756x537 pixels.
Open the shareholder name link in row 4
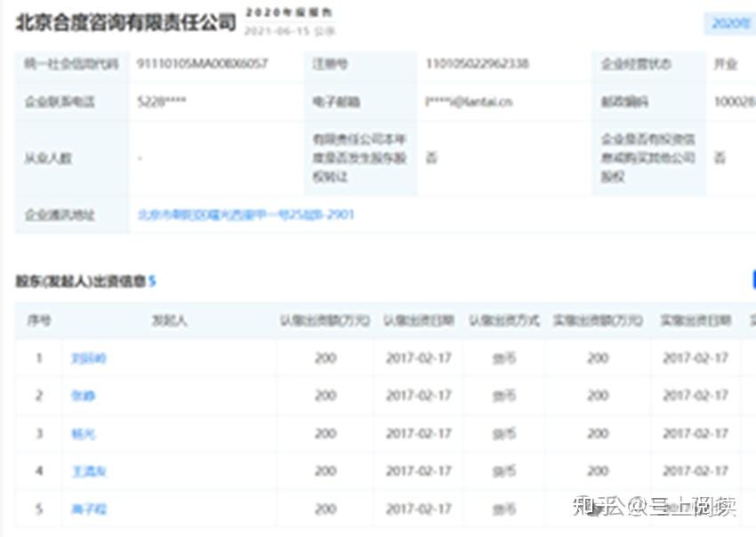click(x=89, y=471)
